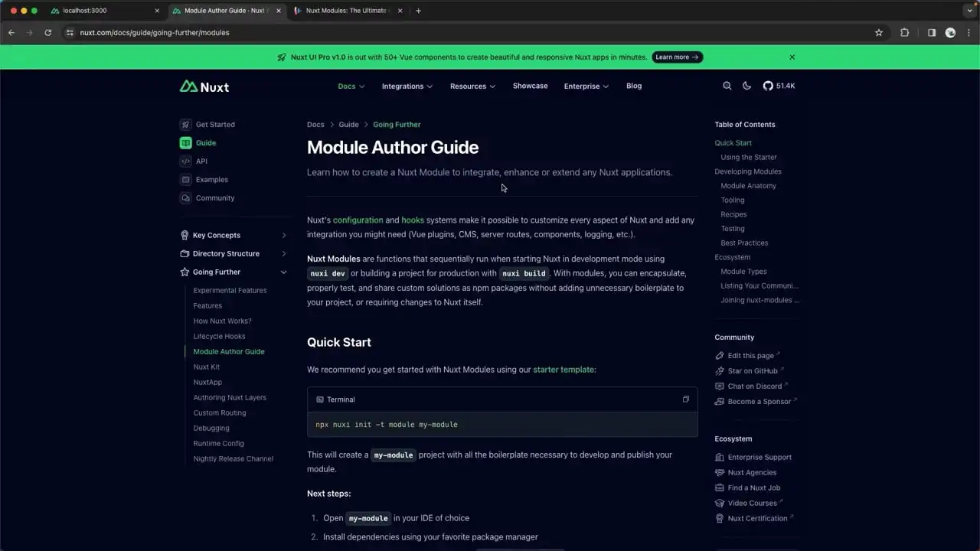
Task: Open the Enterprise dropdown menu
Action: click(x=586, y=86)
